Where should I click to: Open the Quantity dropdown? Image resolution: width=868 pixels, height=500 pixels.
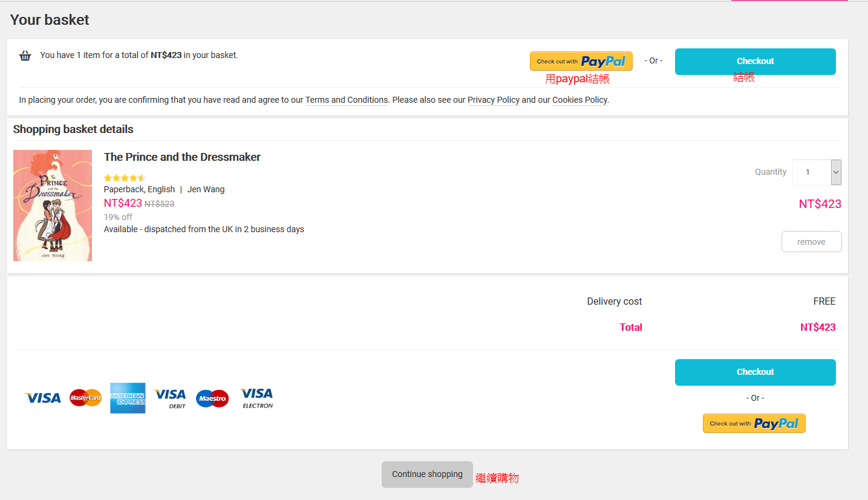pos(817,172)
